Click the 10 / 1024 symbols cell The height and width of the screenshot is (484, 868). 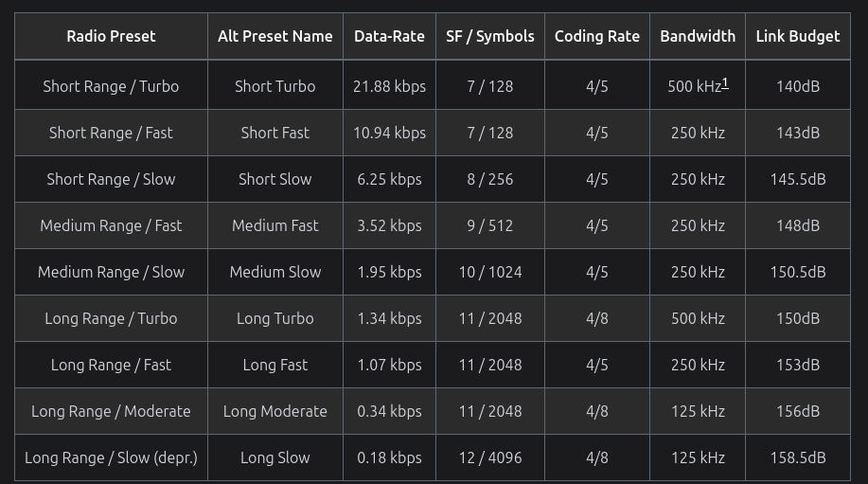[x=489, y=272]
